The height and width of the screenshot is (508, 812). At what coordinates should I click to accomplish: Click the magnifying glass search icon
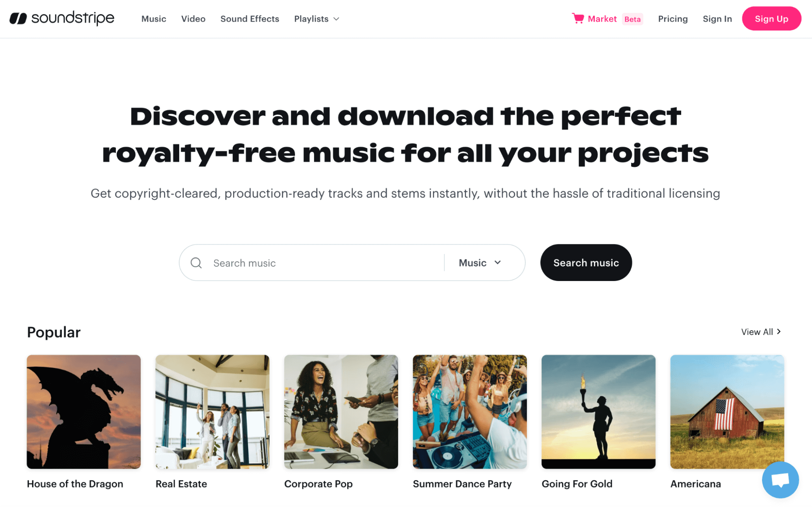(196, 263)
